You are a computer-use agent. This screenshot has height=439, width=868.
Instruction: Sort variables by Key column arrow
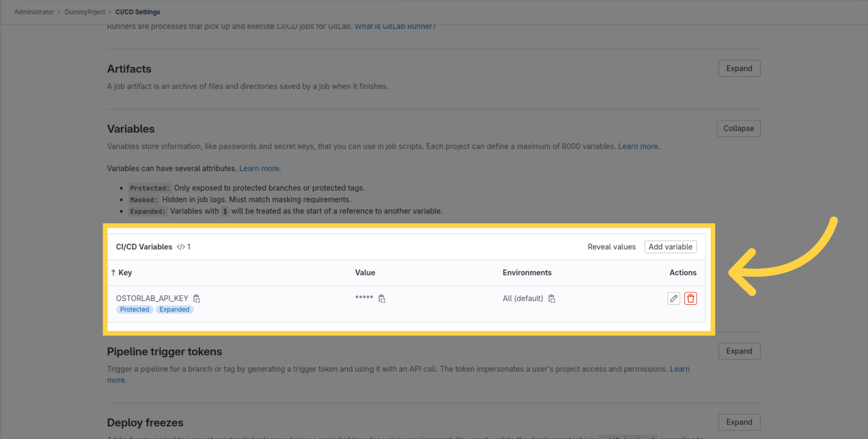113,273
